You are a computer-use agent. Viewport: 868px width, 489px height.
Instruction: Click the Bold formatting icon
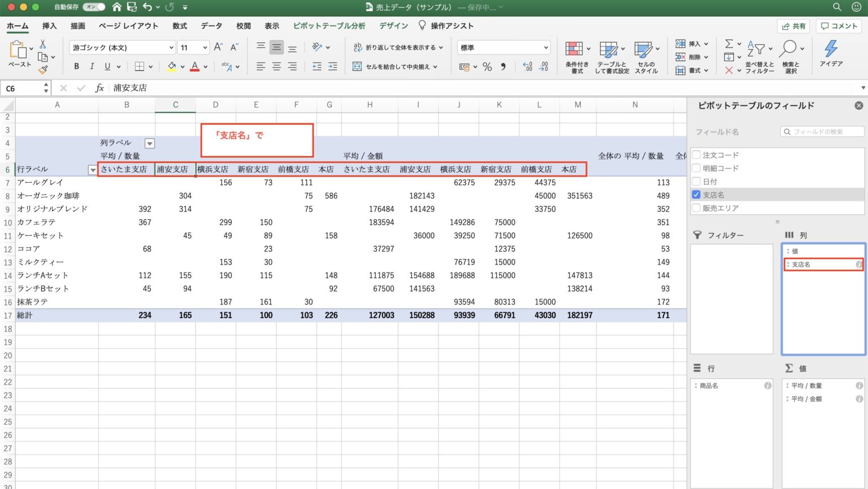point(76,67)
